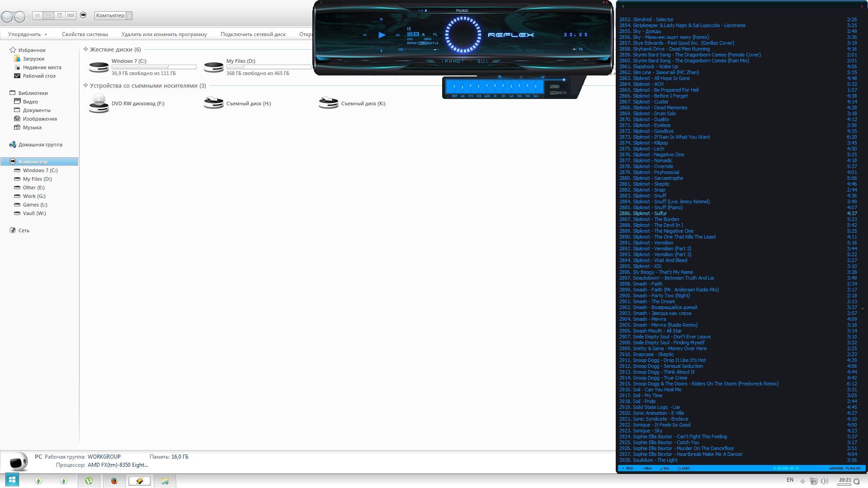Open the equalizer Presets menu
This screenshot has width=868, height=488.
coord(558,93)
